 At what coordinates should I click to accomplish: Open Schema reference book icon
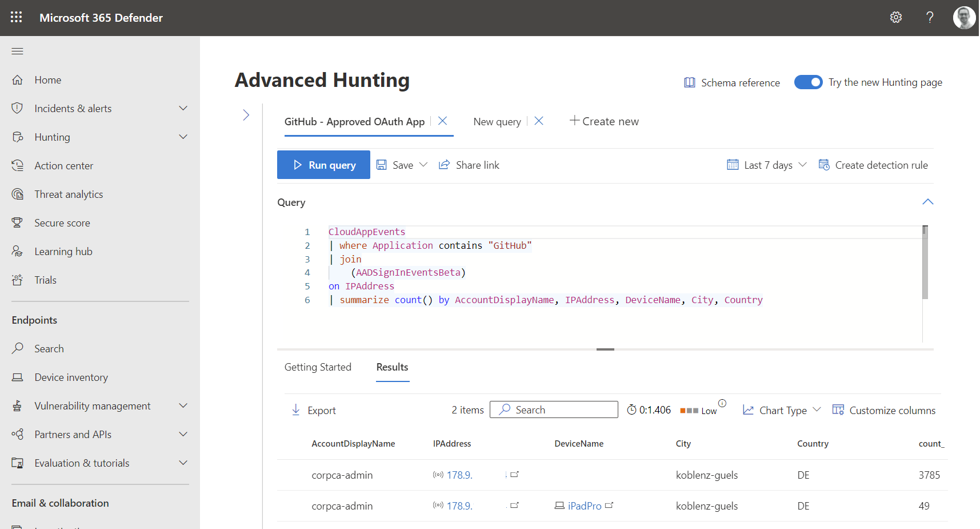(x=690, y=82)
